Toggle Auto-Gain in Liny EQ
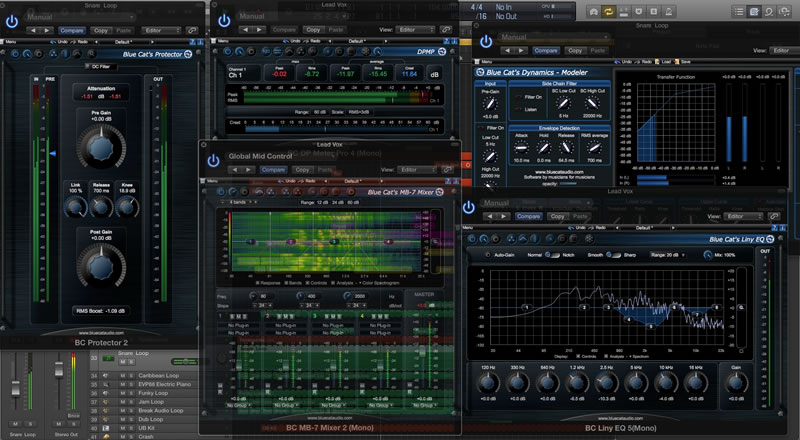 [x=488, y=256]
